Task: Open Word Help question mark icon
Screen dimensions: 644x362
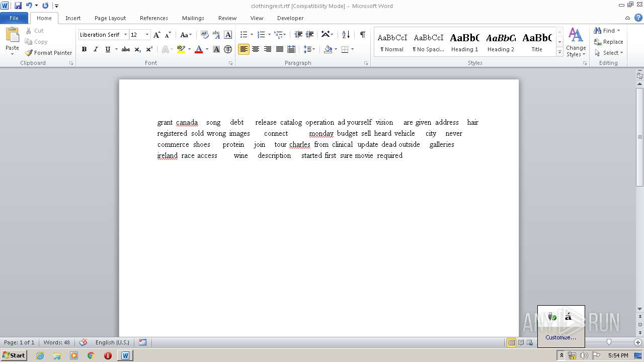Action: 638,18
